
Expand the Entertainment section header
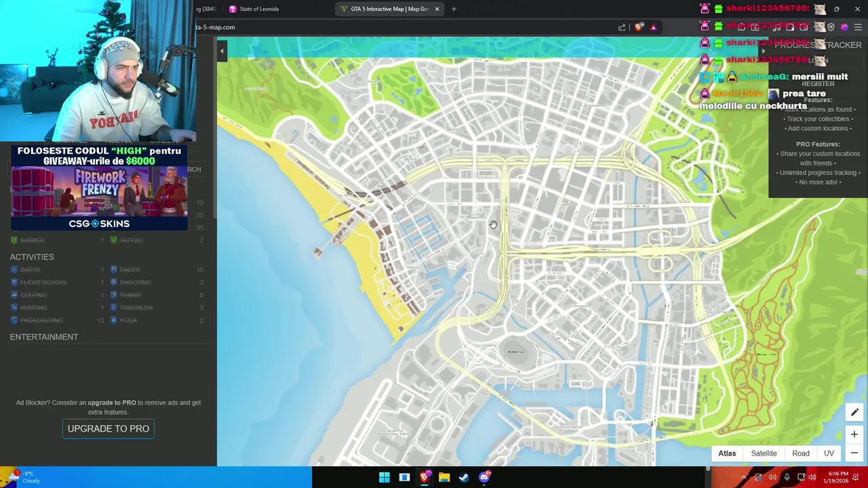(44, 337)
